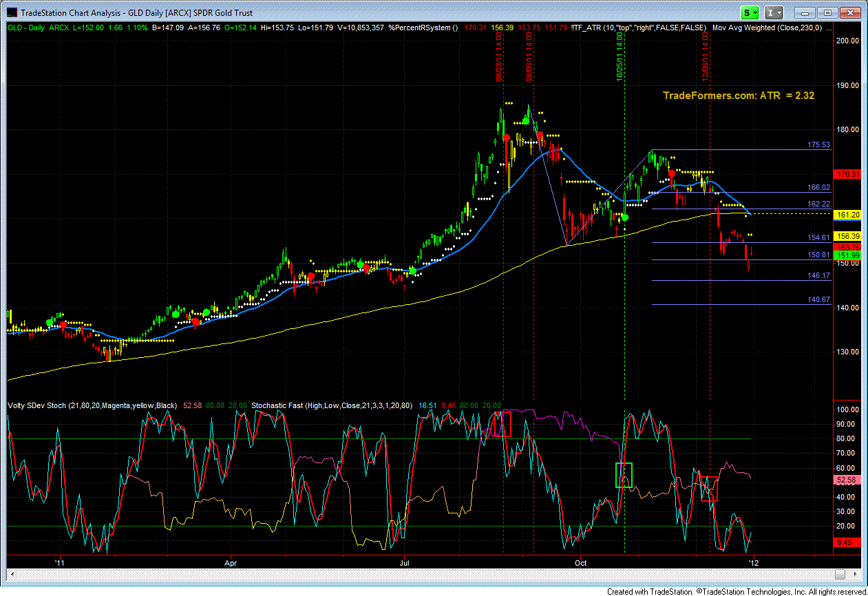Screen dimensions: 868x596
Task: Maximize the Chart Analysis window
Action: 827,12
